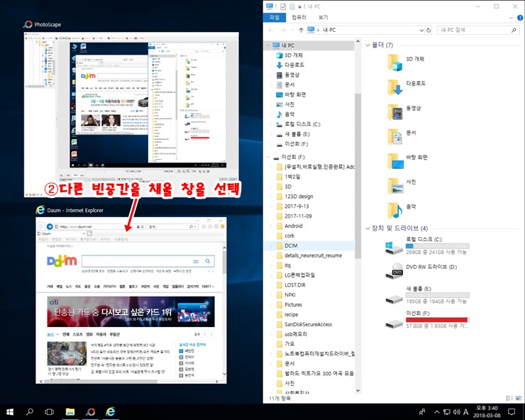The height and width of the screenshot is (420, 525).
Task: Open File Explorer from taskbar
Action: tap(70, 411)
